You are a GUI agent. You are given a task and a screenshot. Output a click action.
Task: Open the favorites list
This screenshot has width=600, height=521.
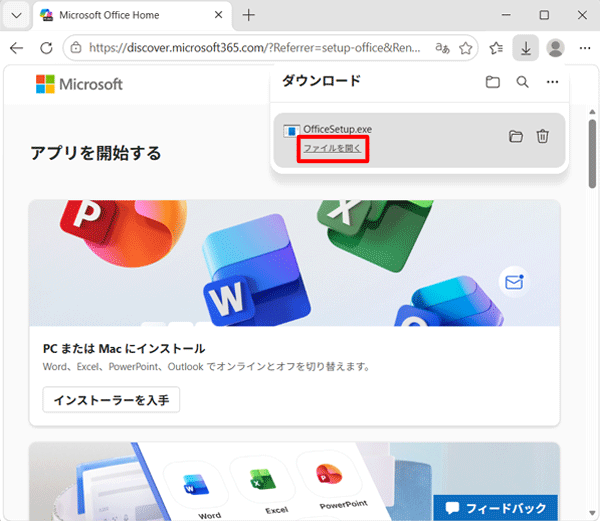tap(496, 48)
